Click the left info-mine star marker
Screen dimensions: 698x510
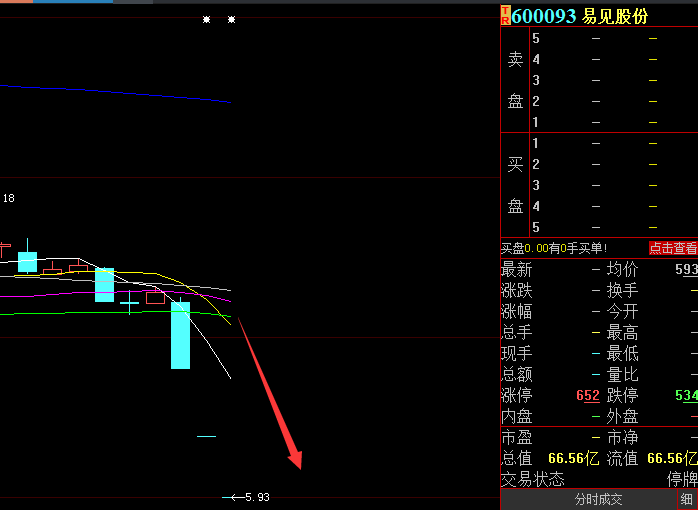[x=207, y=20]
